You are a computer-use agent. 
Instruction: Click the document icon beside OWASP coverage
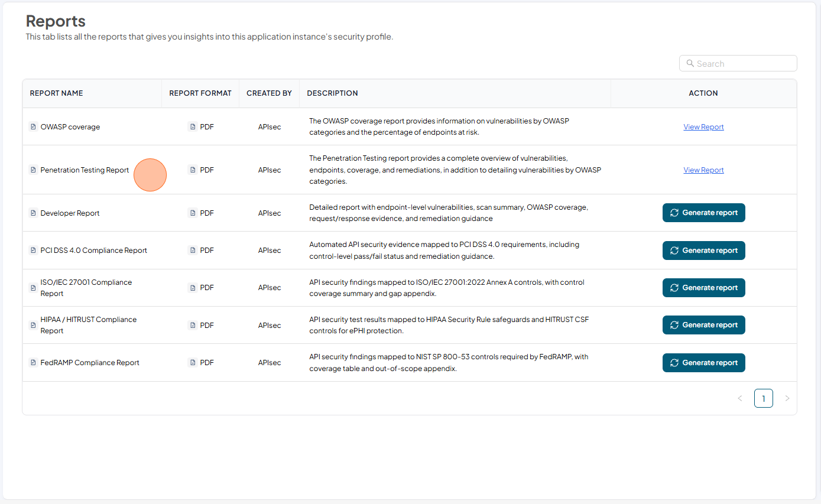pyautogui.click(x=33, y=126)
